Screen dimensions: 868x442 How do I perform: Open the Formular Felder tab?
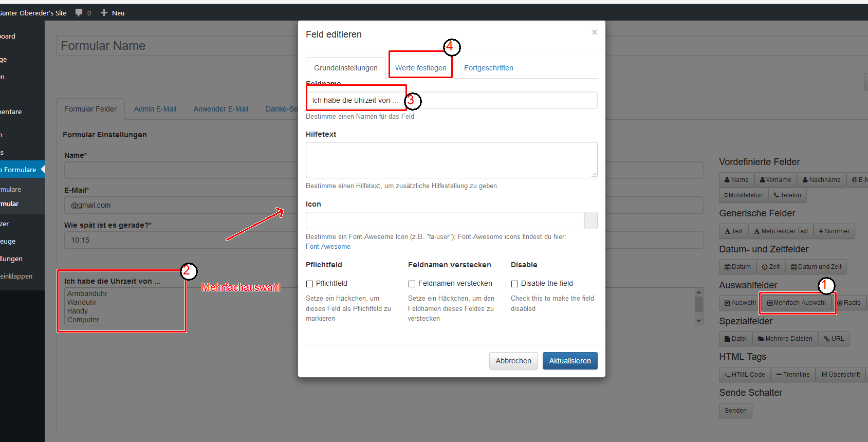point(90,109)
